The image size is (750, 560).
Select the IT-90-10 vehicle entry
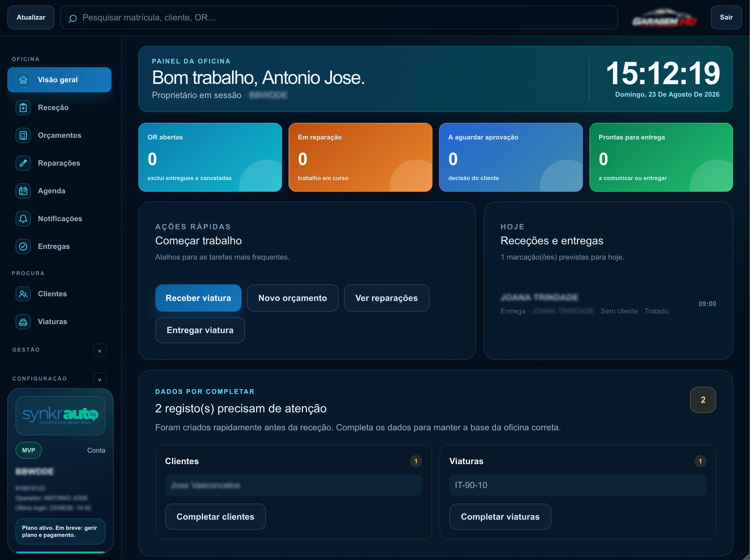point(577,485)
